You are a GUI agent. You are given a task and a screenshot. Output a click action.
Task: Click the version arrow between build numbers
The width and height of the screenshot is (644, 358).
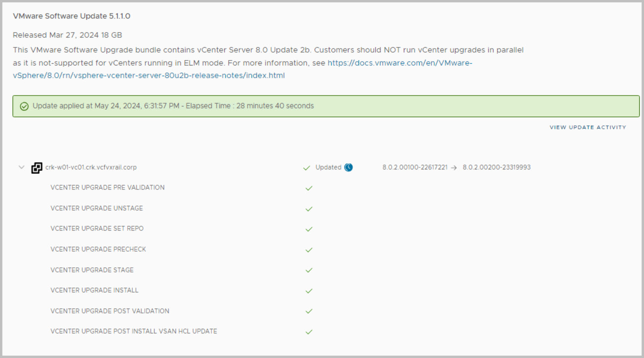click(x=454, y=168)
